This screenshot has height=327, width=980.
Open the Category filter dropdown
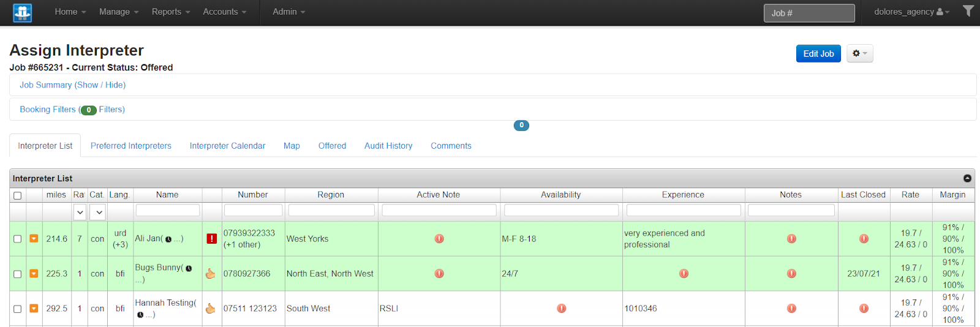98,212
